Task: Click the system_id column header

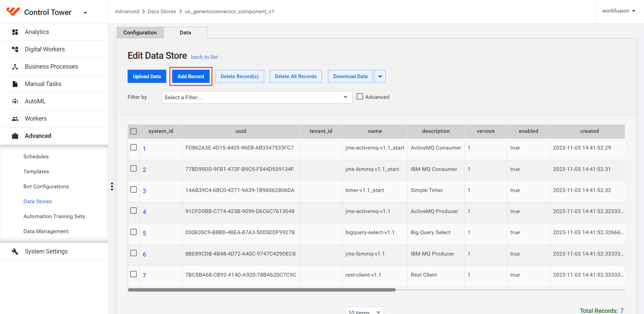Action: 161,131
